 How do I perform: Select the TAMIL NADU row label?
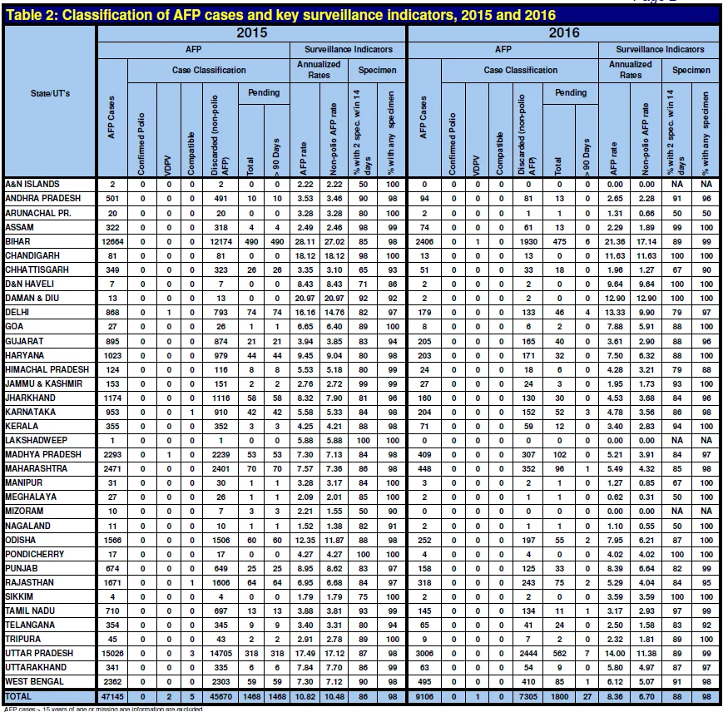(x=30, y=611)
